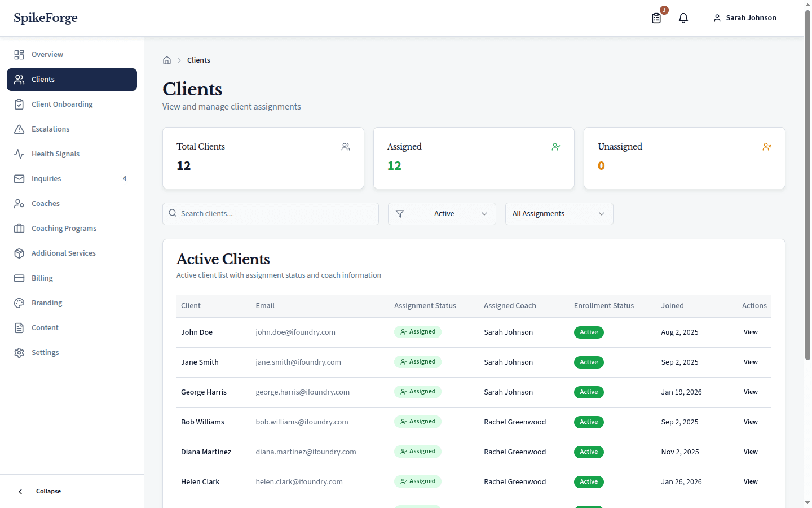Open the clipboard notifications icon with badge 3
812x508 pixels.
pos(656,18)
